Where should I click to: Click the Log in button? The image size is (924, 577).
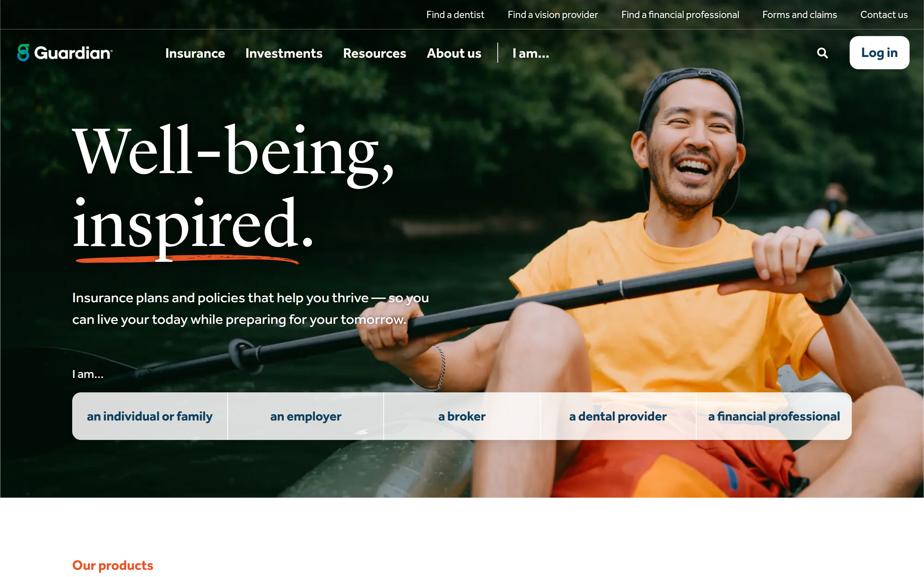[879, 53]
